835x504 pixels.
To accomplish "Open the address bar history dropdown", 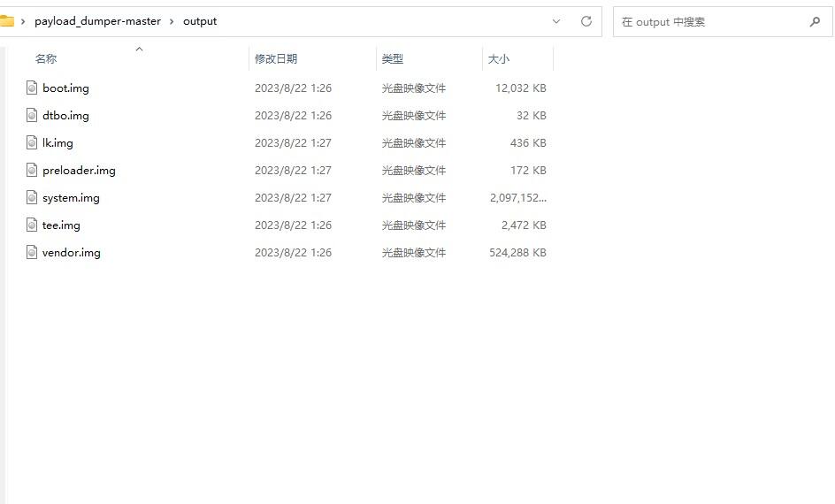I will click(556, 21).
